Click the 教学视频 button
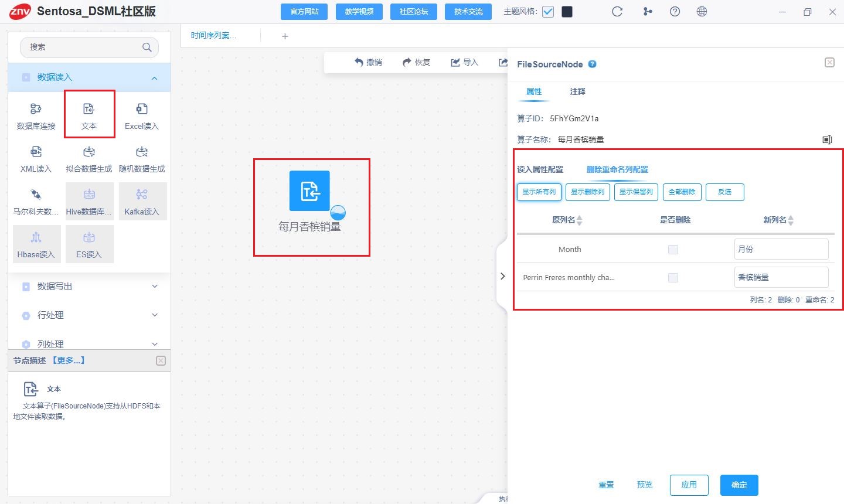The width and height of the screenshot is (844, 504). tap(359, 12)
